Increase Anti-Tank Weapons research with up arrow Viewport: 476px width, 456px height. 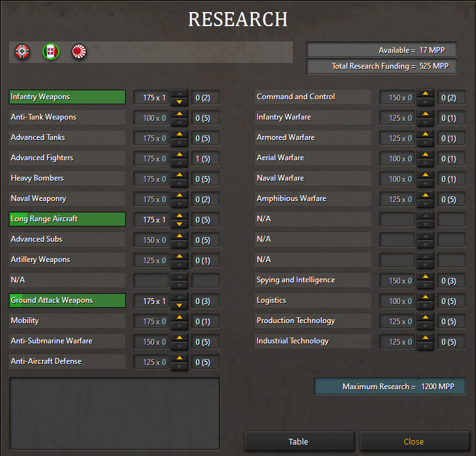point(179,114)
